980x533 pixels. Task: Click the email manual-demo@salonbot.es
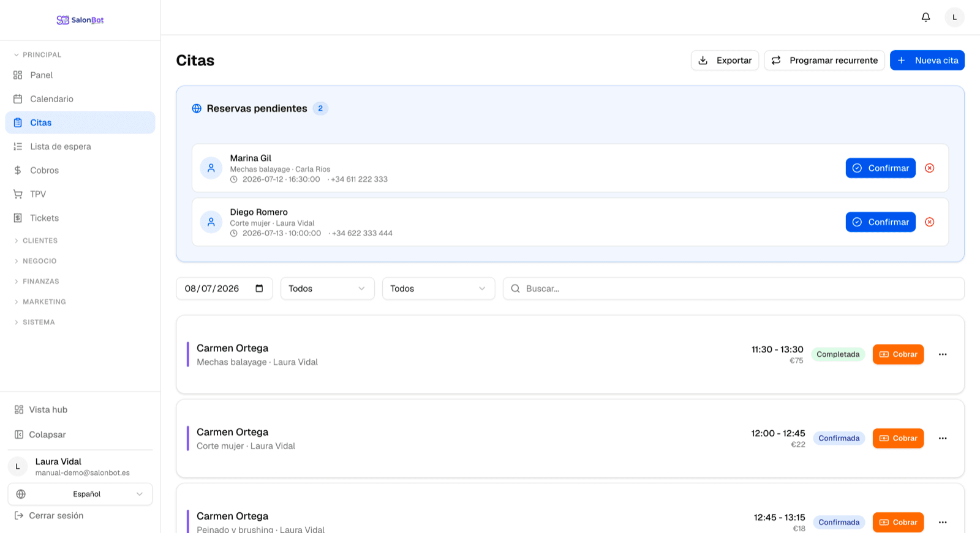coord(83,473)
